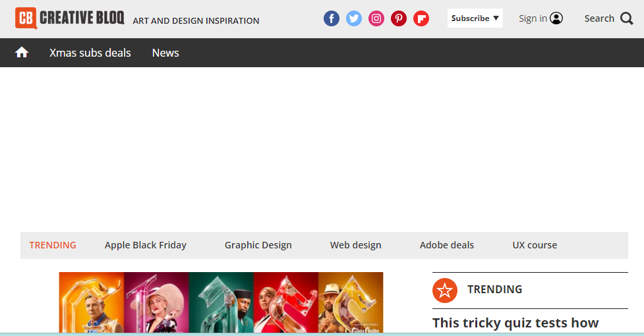
Task: Click the TRENDING sidebar heading text
Action: [x=494, y=289]
